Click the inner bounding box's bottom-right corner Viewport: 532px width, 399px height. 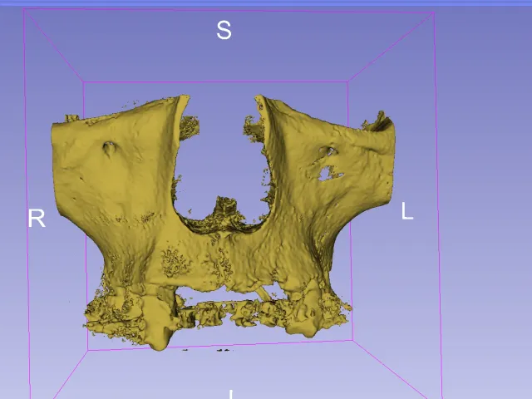click(x=352, y=340)
